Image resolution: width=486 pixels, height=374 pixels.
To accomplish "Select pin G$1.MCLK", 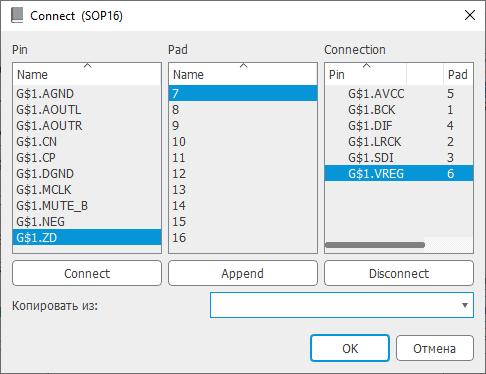I will [x=87, y=190].
